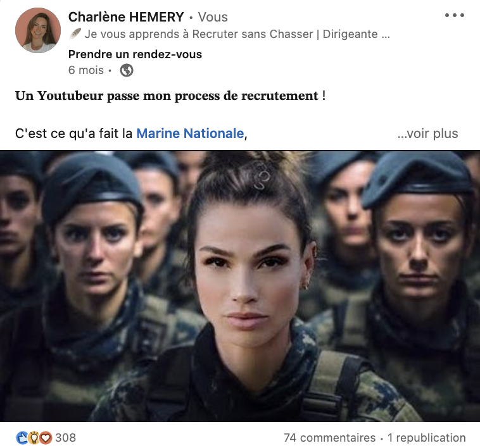Click the blue thumbs-up reaction icon
This screenshot has width=480, height=448.
(22, 438)
